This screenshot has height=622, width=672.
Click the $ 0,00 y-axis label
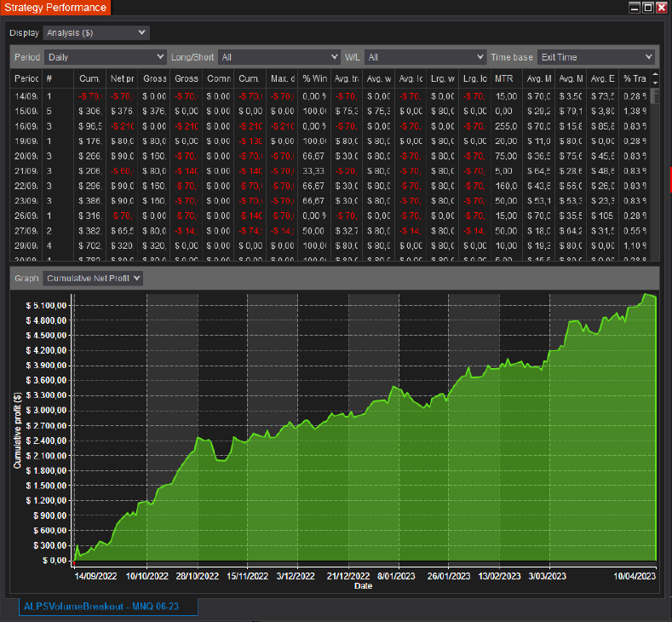(x=55, y=561)
